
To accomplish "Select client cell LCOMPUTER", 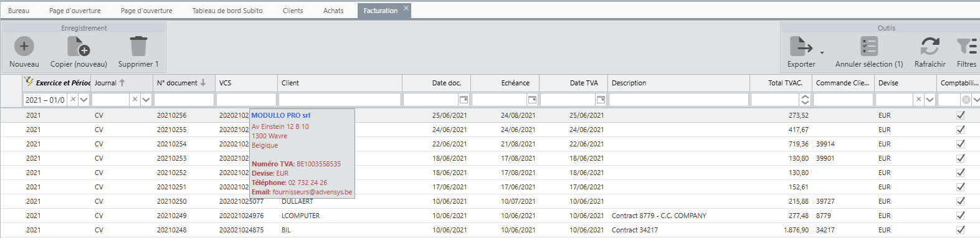I will tap(300, 216).
